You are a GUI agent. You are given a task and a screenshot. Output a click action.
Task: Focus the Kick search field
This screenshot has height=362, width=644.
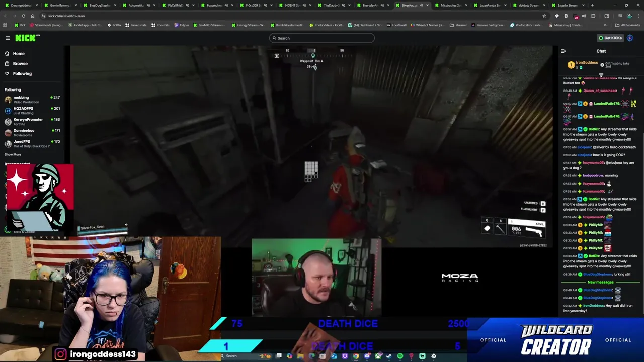[x=322, y=38]
